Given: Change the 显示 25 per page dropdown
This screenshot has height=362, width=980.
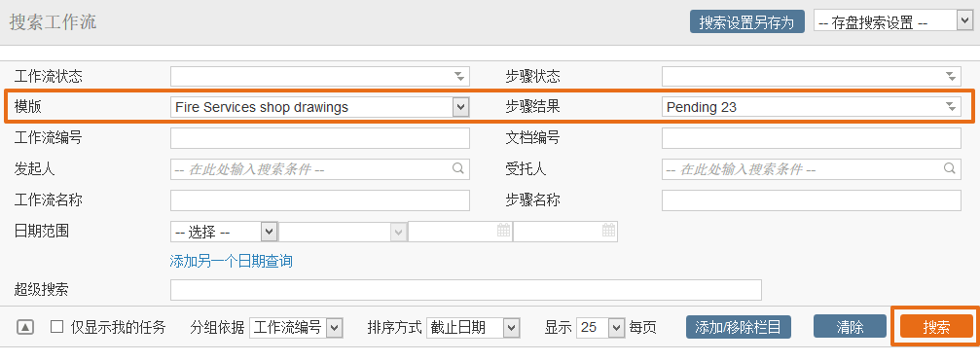Looking at the screenshot, I should coord(600,327).
